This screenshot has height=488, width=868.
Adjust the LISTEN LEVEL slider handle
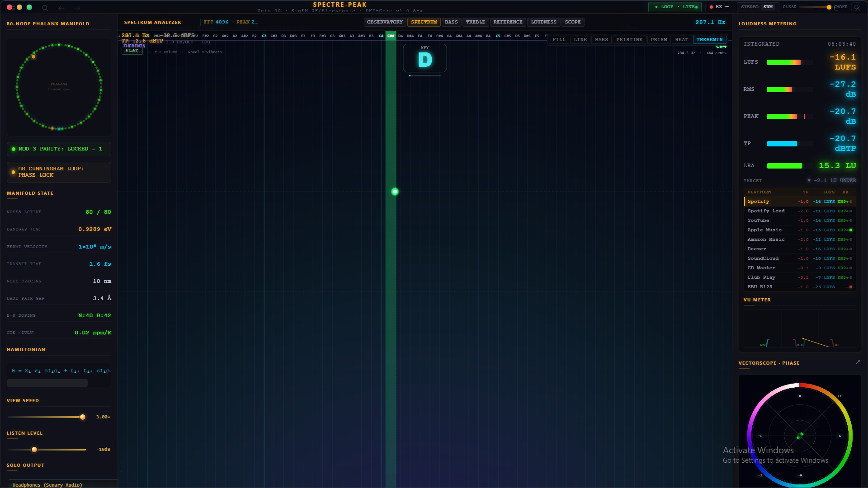tap(34, 450)
